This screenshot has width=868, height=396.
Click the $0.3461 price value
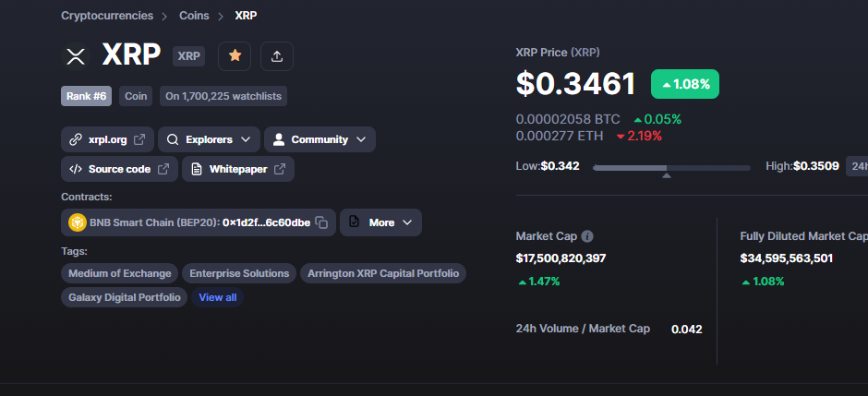coord(575,84)
